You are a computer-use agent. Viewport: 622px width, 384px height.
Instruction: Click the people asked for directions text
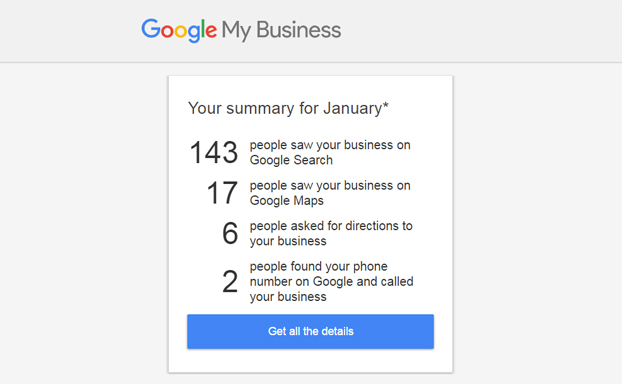(331, 233)
